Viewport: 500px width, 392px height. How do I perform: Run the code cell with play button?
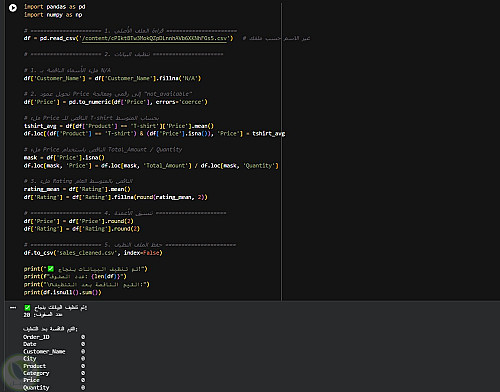[x=13, y=7]
